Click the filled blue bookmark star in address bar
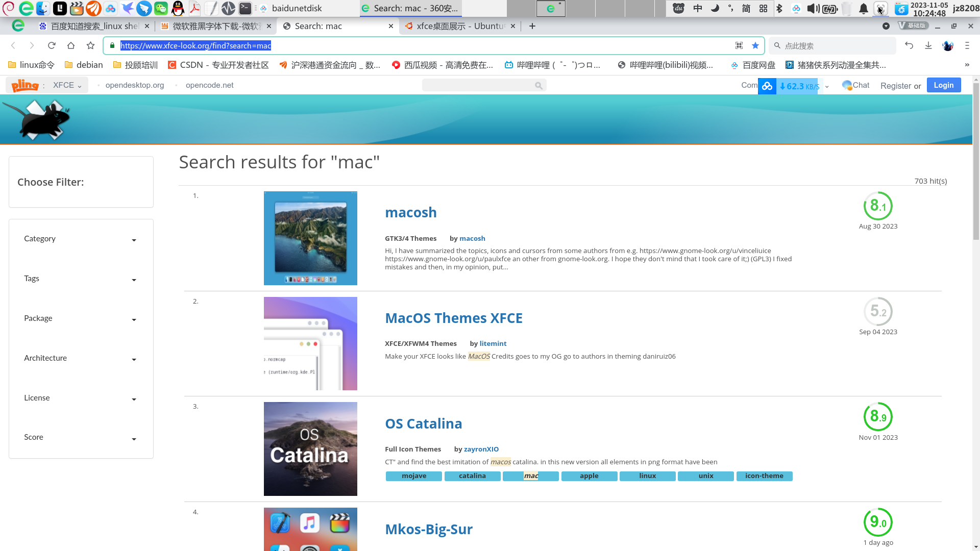Image resolution: width=980 pixels, height=551 pixels. tap(755, 45)
